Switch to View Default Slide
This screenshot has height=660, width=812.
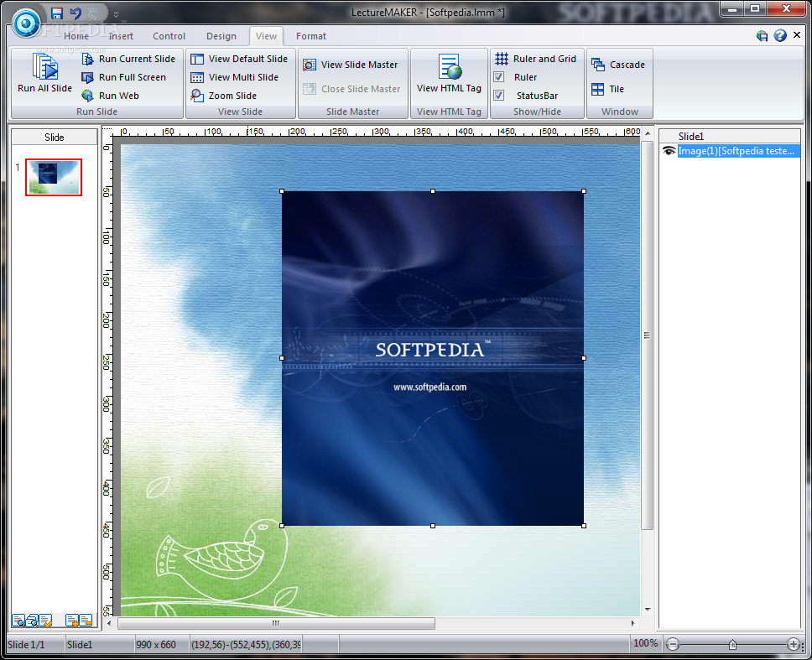pyautogui.click(x=239, y=59)
